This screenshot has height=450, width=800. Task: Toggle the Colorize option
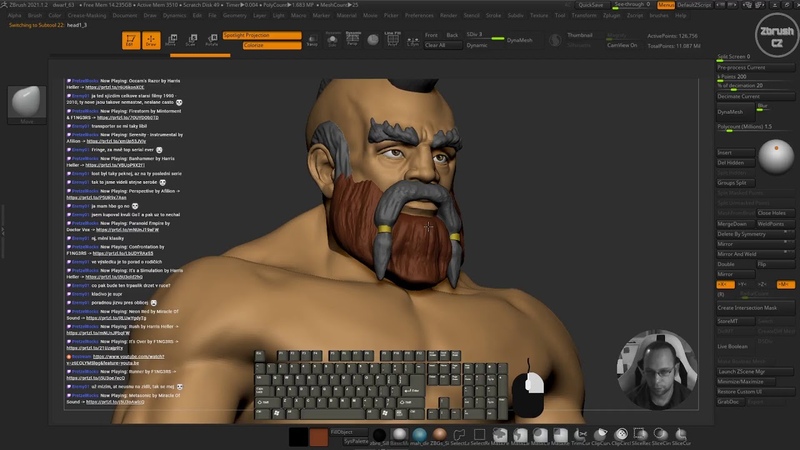coord(272,45)
